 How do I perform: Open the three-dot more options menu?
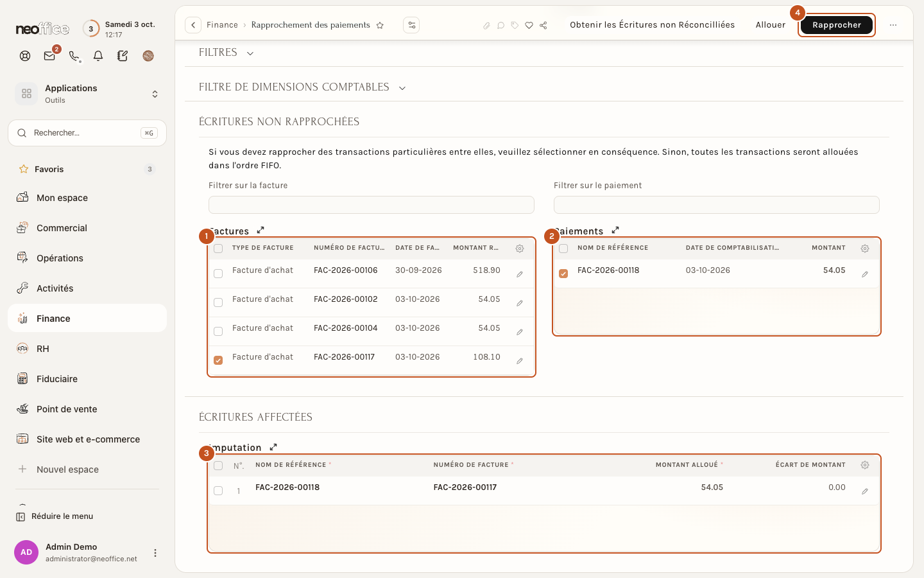coord(893,25)
